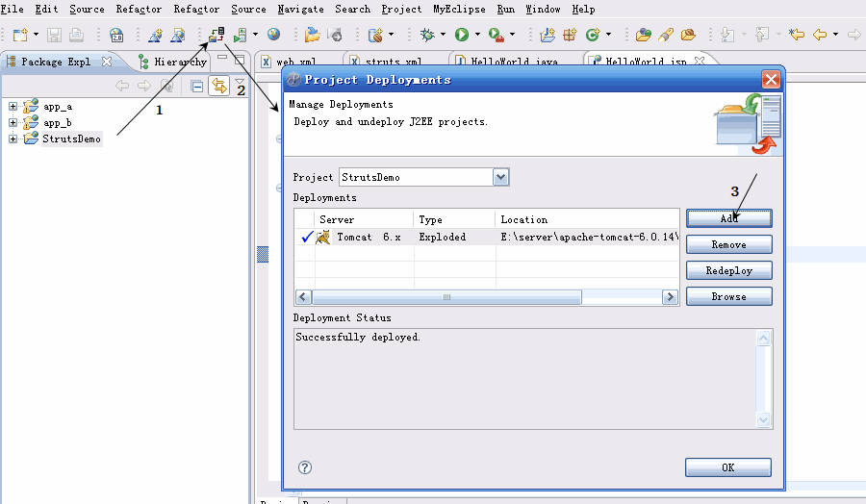This screenshot has width=866, height=504.
Task: Click the Add deployment button
Action: click(x=729, y=218)
